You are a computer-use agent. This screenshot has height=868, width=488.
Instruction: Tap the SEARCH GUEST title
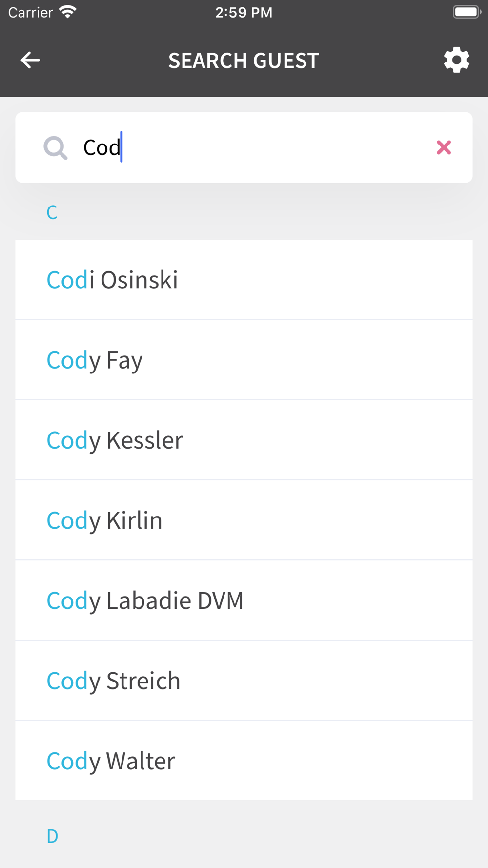click(x=244, y=61)
